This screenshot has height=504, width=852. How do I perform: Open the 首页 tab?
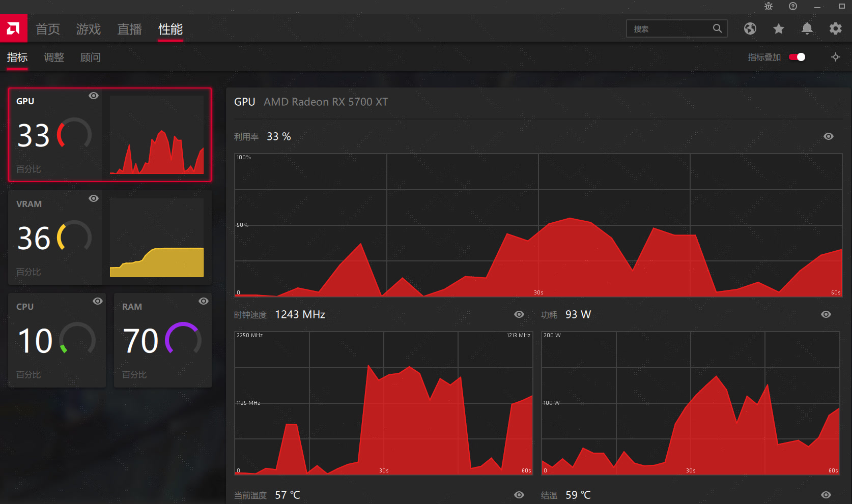coord(48,29)
